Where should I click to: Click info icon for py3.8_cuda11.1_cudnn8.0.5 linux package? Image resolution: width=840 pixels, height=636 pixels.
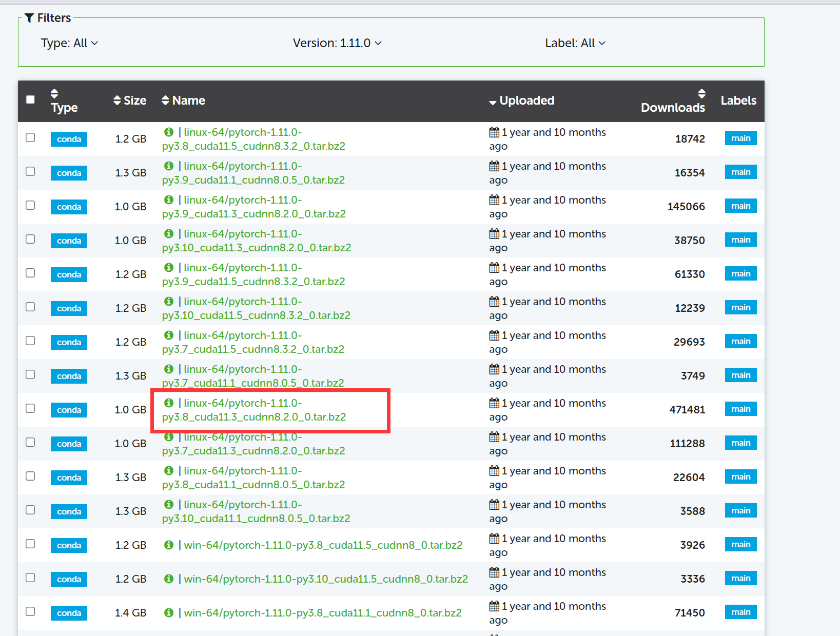click(168, 470)
